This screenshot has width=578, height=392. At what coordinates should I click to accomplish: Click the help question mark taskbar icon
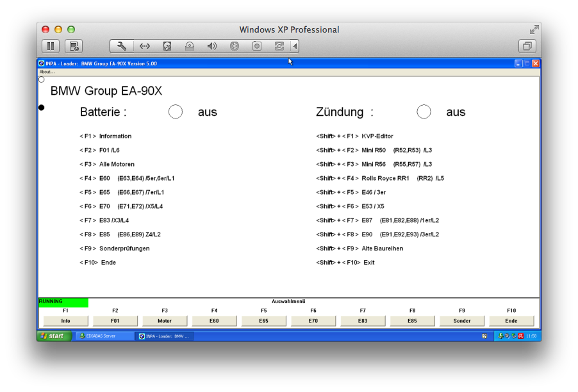pos(484,336)
